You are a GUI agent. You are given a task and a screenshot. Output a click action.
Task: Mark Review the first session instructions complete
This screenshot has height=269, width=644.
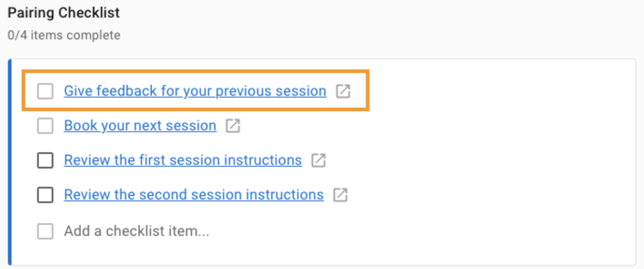45,160
